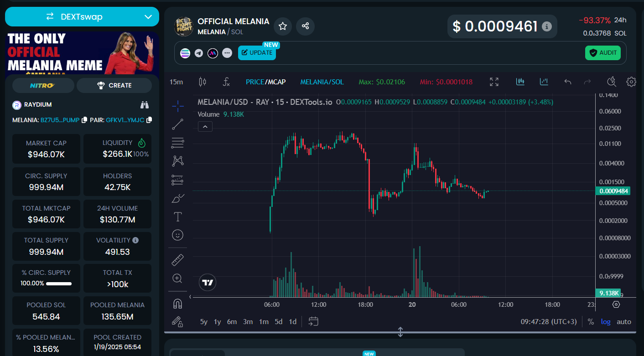
Task: Pick the ruler measure tool
Action: point(178,260)
